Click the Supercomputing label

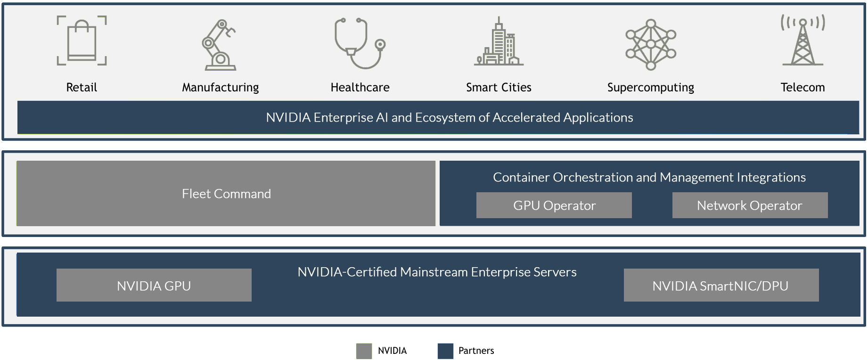pos(651,88)
